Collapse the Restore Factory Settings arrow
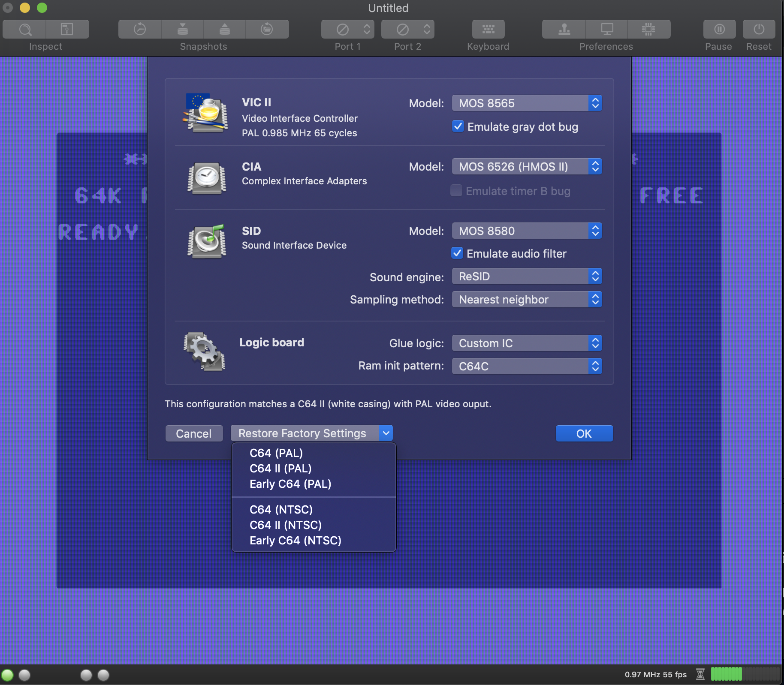 (386, 433)
